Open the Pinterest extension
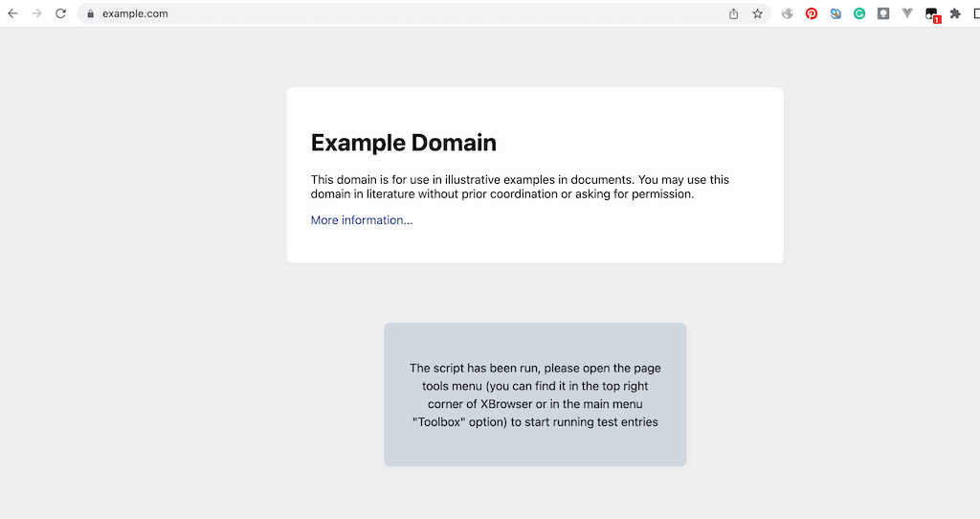980x519 pixels. point(812,13)
